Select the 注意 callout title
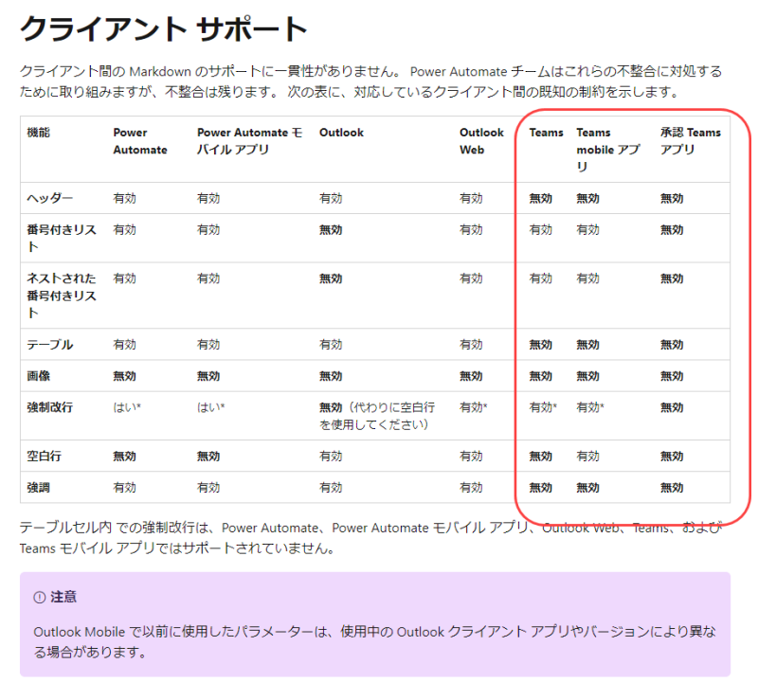The height and width of the screenshot is (700, 758). 63,598
